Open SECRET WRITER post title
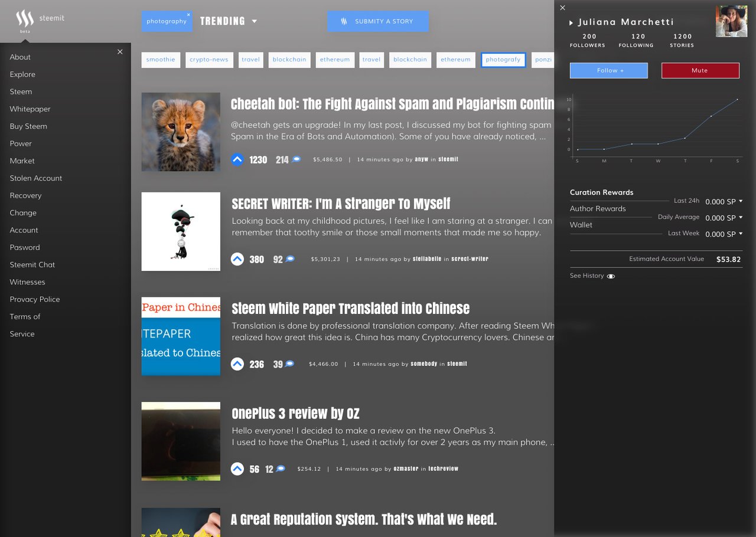The width and height of the screenshot is (756, 537). tap(341, 204)
